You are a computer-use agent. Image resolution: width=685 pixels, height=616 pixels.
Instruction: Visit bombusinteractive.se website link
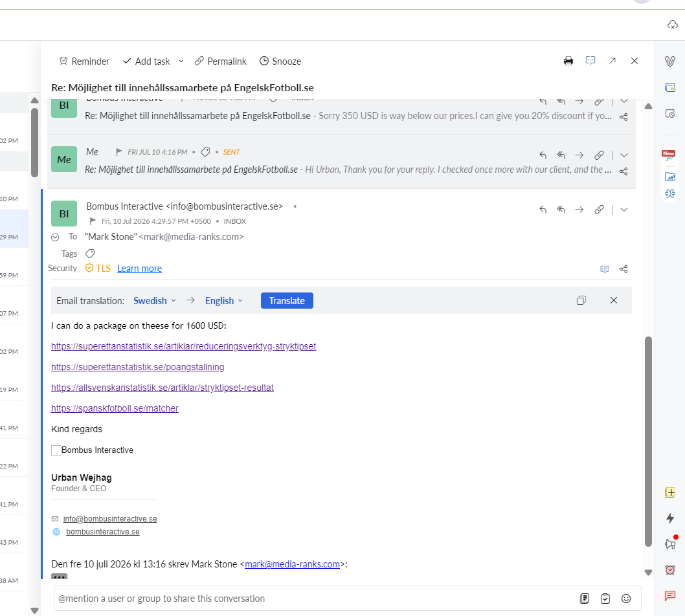(x=103, y=532)
